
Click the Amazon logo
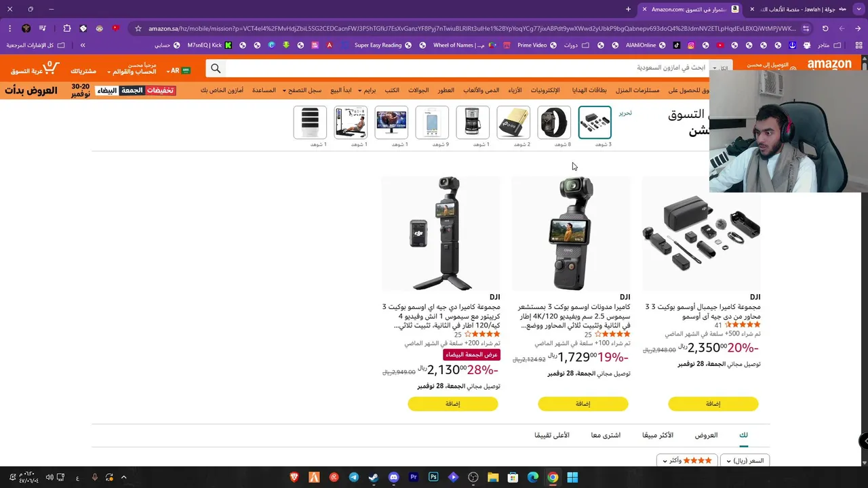click(x=829, y=65)
